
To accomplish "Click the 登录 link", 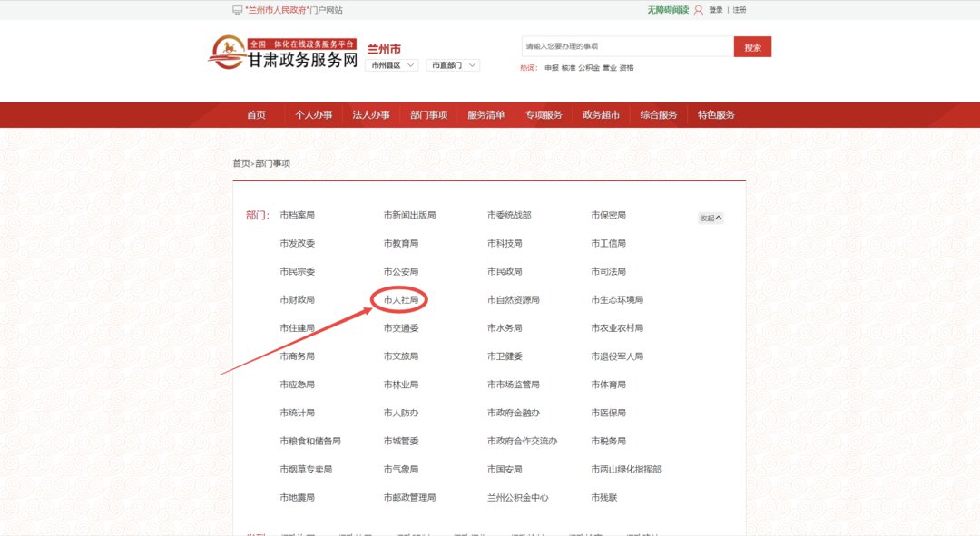I will (716, 10).
